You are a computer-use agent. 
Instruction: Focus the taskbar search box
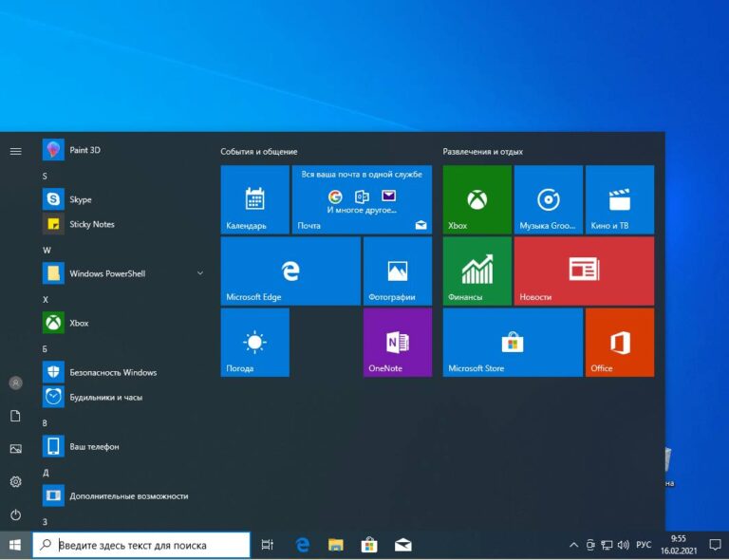(141, 545)
